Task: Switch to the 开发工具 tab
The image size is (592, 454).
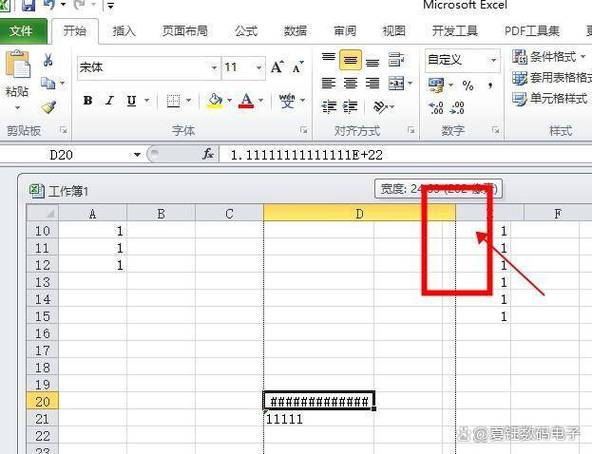Action: pyautogui.click(x=455, y=31)
